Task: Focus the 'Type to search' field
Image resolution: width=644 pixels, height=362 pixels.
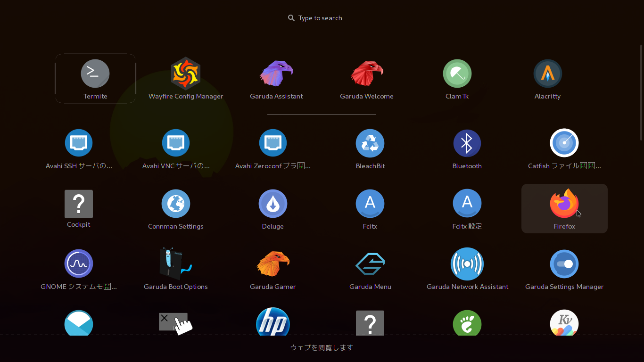Action: pos(315,18)
